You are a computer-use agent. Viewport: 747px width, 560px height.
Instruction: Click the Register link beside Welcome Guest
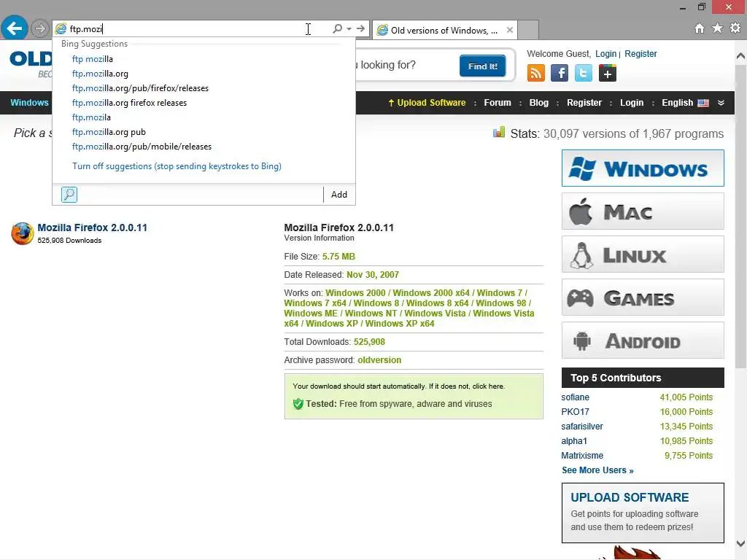[640, 54]
